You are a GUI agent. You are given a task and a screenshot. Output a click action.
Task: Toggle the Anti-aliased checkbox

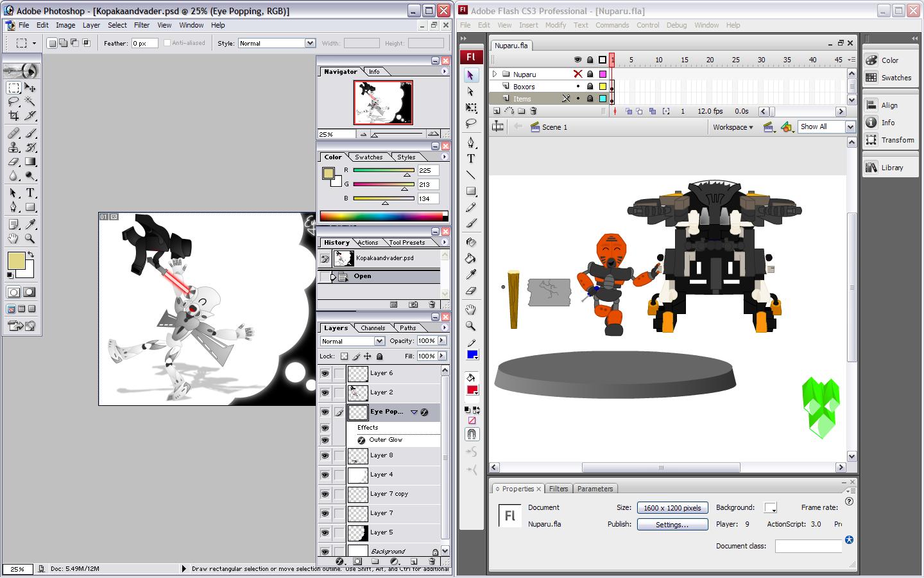pyautogui.click(x=167, y=43)
